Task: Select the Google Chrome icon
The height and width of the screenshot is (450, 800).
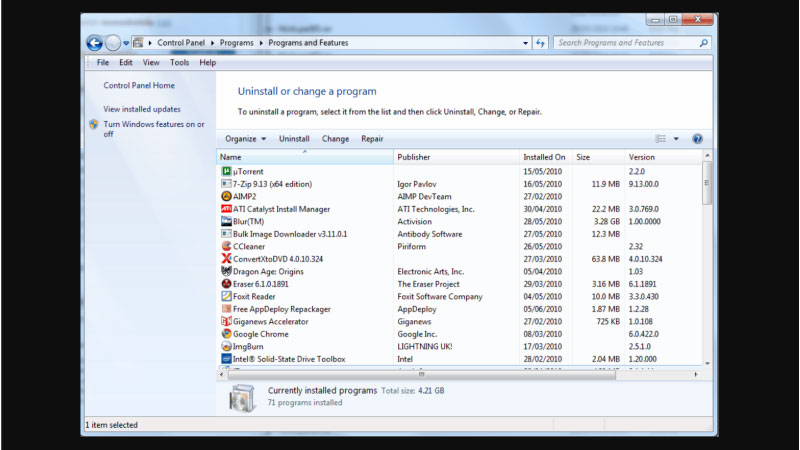Action: [x=226, y=334]
